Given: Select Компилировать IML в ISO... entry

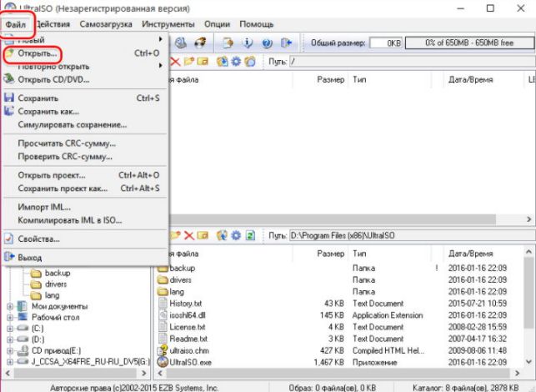Looking at the screenshot, I should [x=85, y=220].
